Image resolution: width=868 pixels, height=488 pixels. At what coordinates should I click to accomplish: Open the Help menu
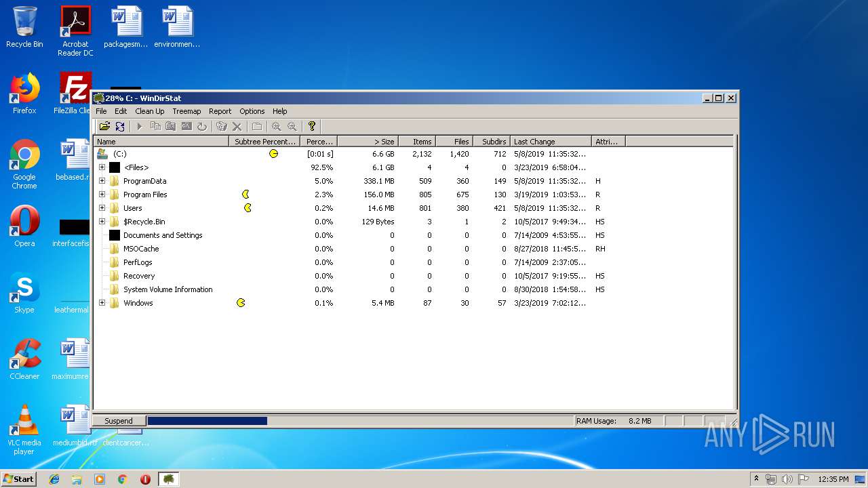point(279,111)
